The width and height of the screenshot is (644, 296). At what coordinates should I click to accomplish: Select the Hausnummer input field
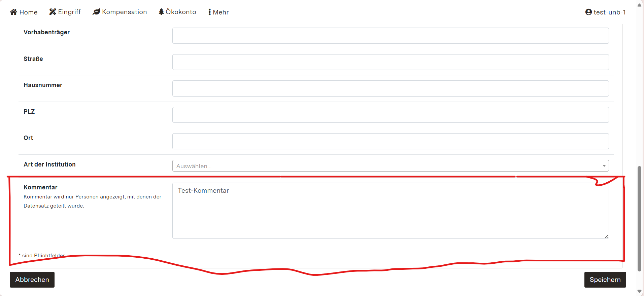[x=391, y=88]
